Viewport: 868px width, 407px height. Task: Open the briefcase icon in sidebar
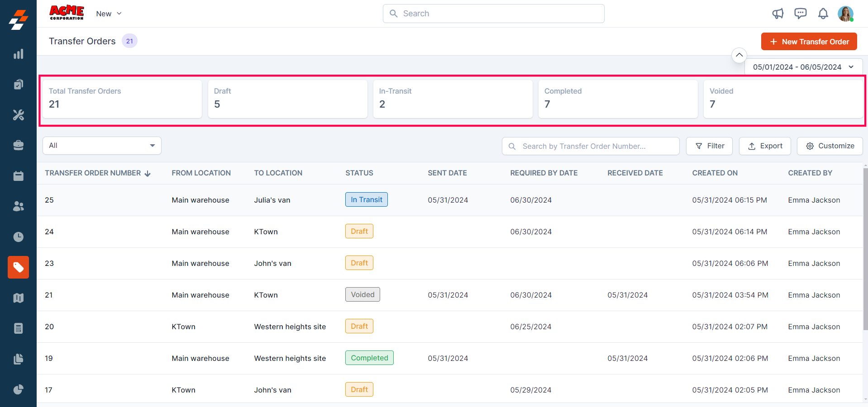tap(18, 145)
